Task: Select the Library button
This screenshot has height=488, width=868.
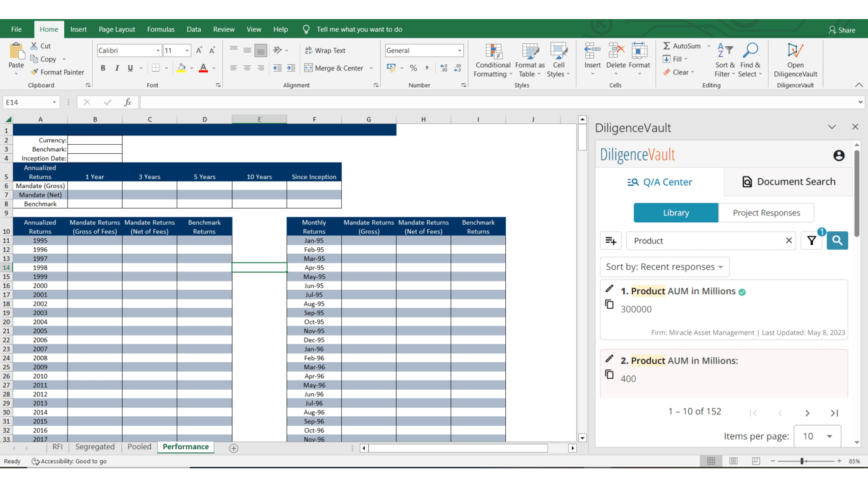Action: (x=676, y=213)
